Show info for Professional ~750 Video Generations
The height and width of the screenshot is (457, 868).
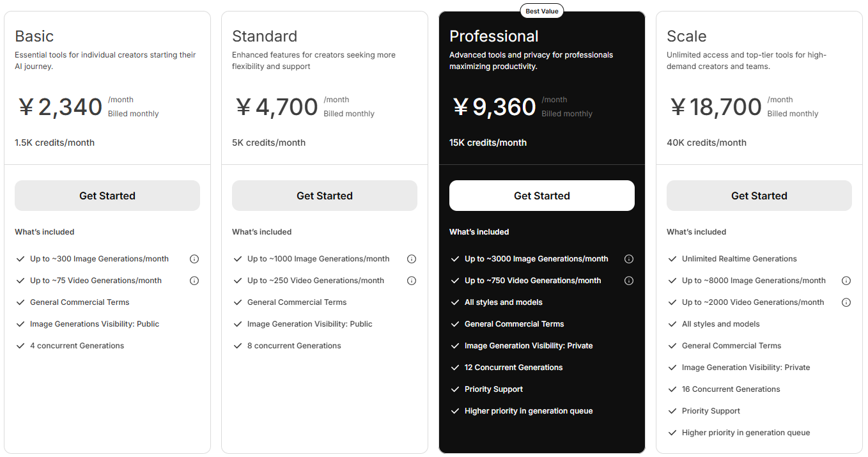[629, 281]
